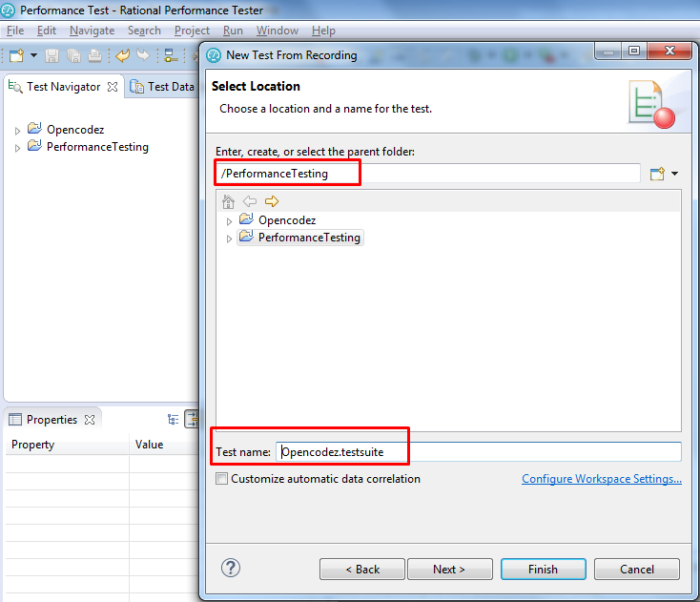Click the Properties table icon on tab

coord(15,420)
